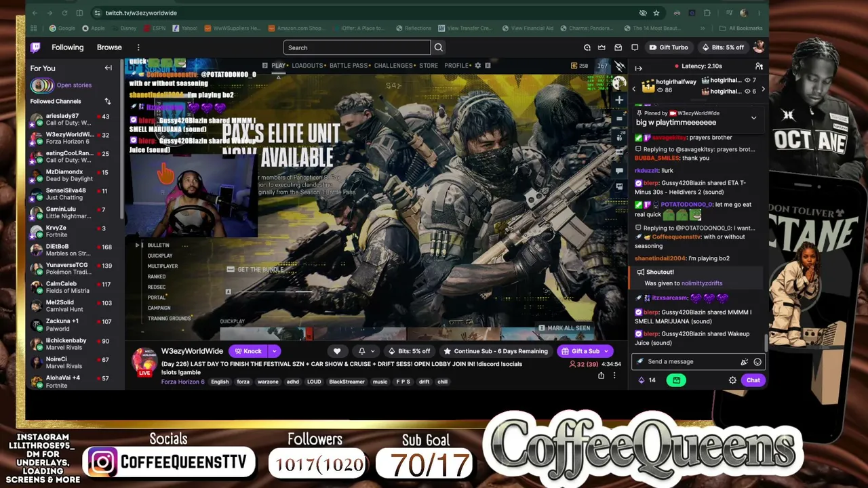
Task: Show next gift leaderboard entry
Action: 763,89
